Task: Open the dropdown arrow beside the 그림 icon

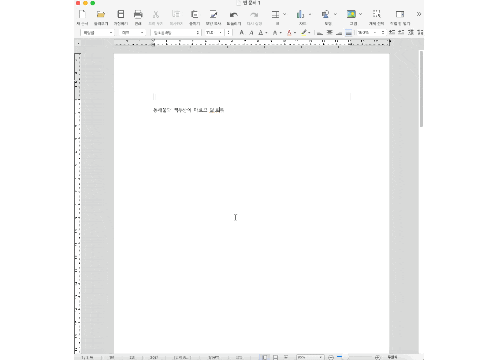Action: pos(360,14)
